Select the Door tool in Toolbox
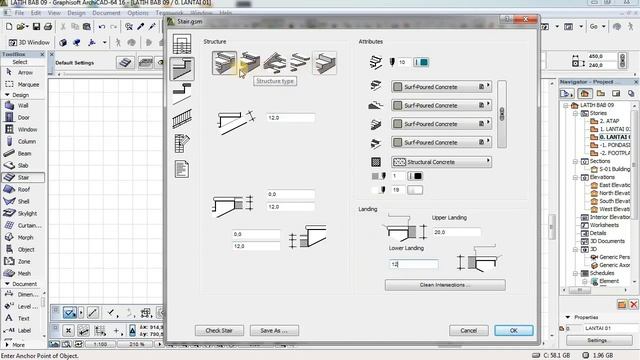Image resolution: width=640 pixels, height=360 pixels. pyautogui.click(x=23, y=118)
